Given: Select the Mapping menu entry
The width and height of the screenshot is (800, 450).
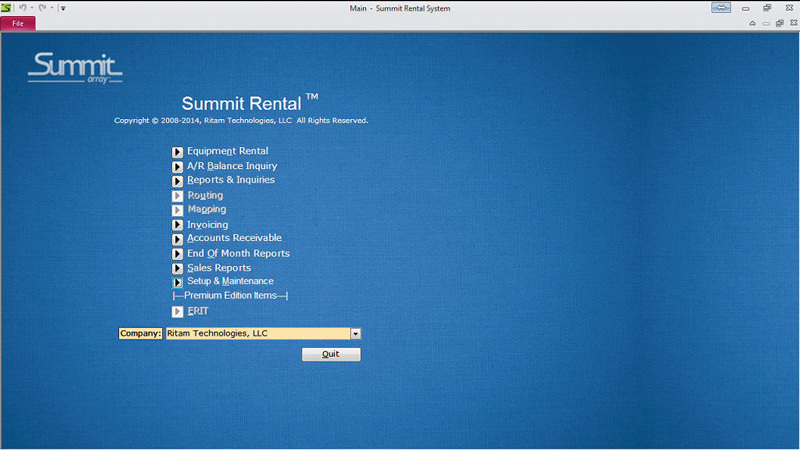Looking at the screenshot, I should pos(207,209).
